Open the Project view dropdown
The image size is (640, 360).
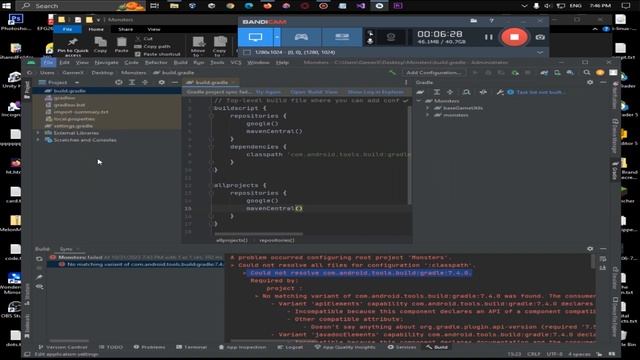pyautogui.click(x=58, y=82)
